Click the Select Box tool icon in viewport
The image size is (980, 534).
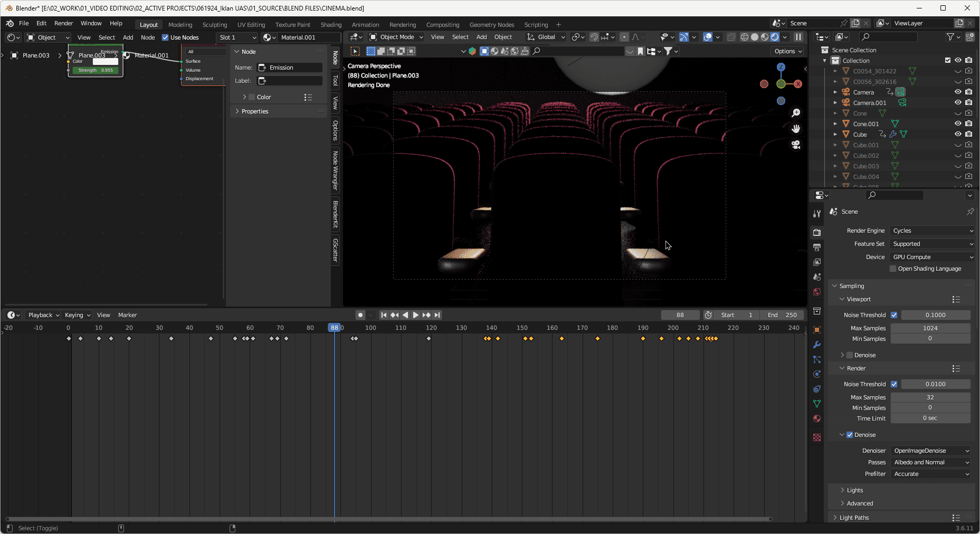tap(355, 51)
